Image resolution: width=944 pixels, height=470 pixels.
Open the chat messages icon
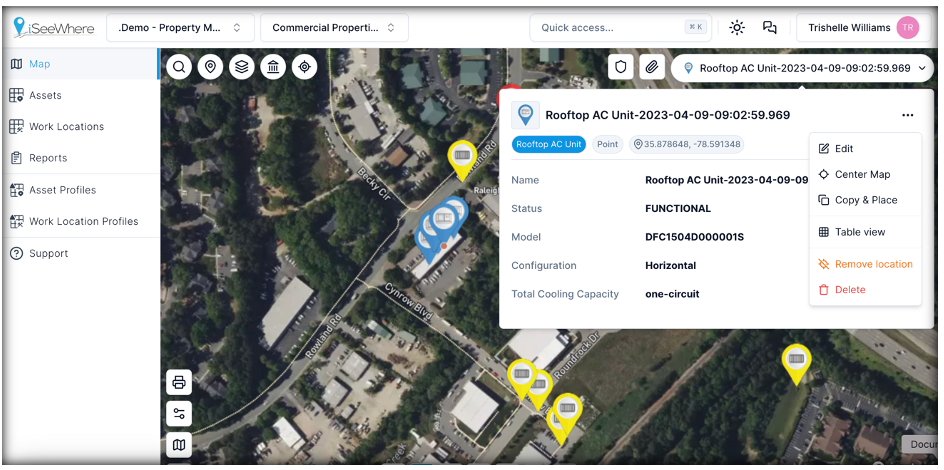coord(769,28)
